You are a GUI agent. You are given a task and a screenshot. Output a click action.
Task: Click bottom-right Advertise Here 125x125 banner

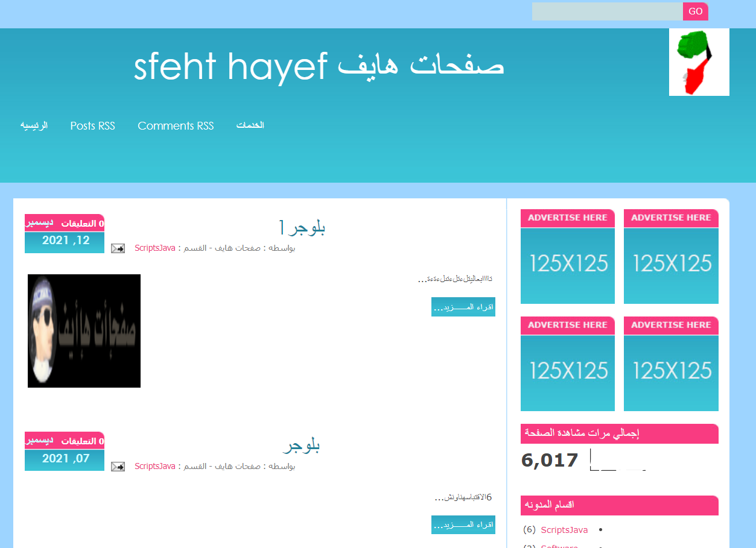click(671, 364)
